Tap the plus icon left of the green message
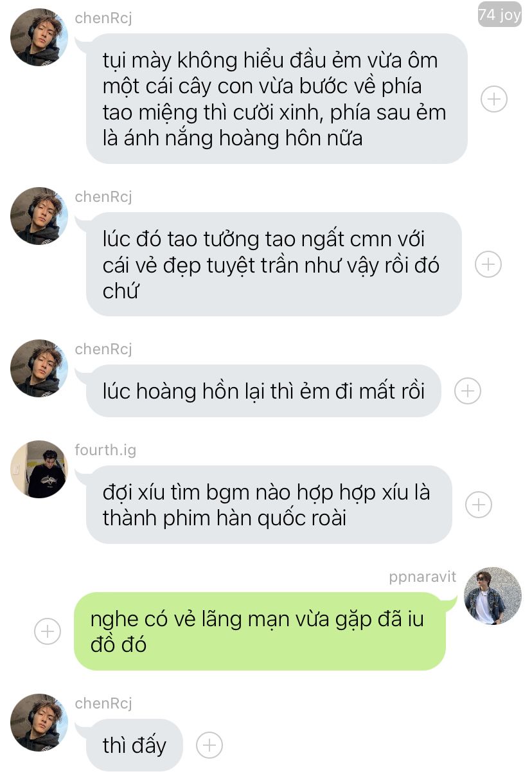 tap(47, 631)
